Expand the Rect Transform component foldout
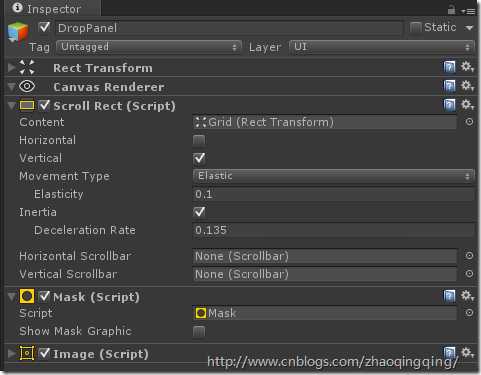Viewport: 481px width, 375px height. pos(11,67)
